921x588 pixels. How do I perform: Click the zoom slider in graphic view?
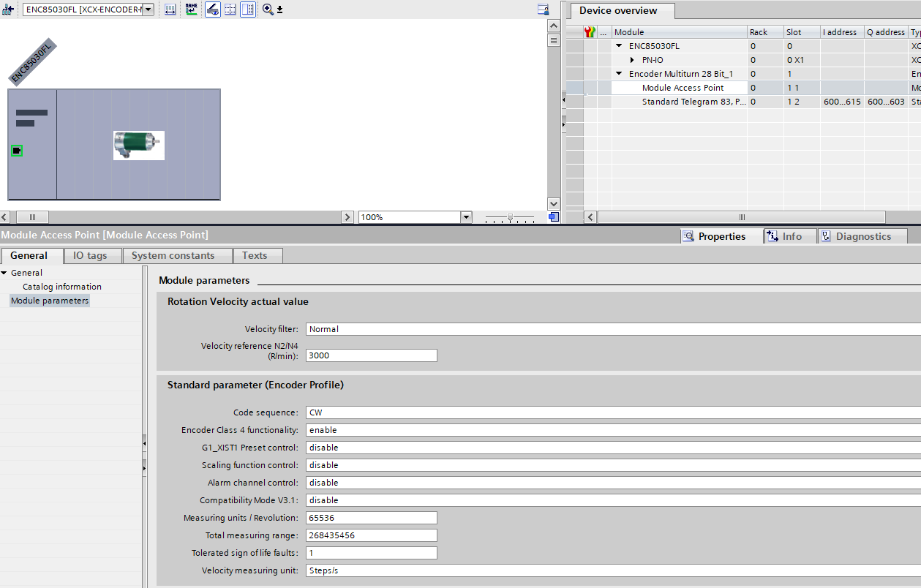(x=510, y=217)
